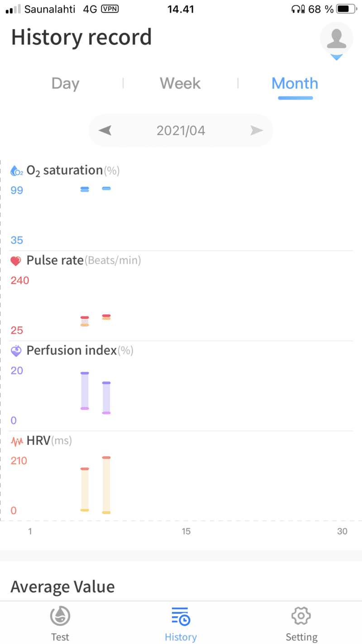Expand the profile dropdown triangle
The image size is (362, 644).
coord(336,58)
